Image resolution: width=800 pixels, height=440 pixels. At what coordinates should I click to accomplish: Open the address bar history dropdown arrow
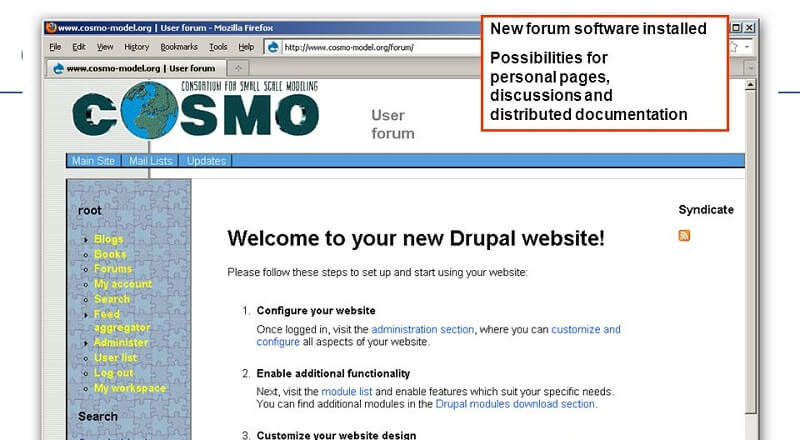pos(746,47)
